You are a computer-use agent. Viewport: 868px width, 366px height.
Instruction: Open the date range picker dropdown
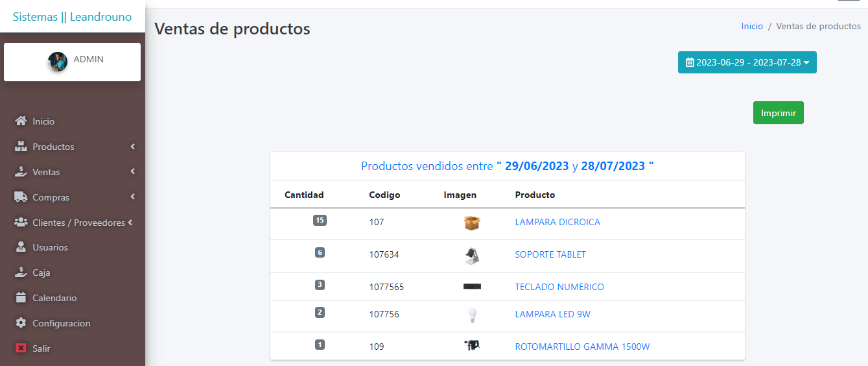[x=747, y=62]
